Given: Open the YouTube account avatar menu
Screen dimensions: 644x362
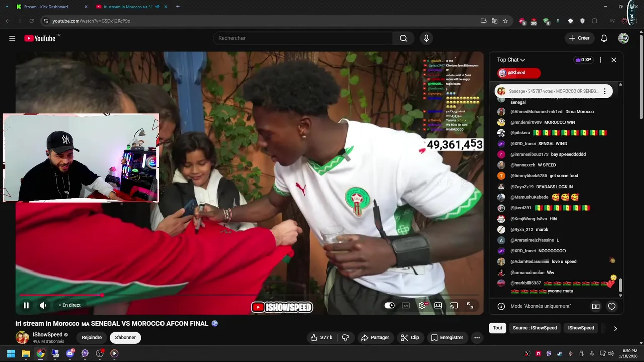Looking at the screenshot, I should [623, 38].
